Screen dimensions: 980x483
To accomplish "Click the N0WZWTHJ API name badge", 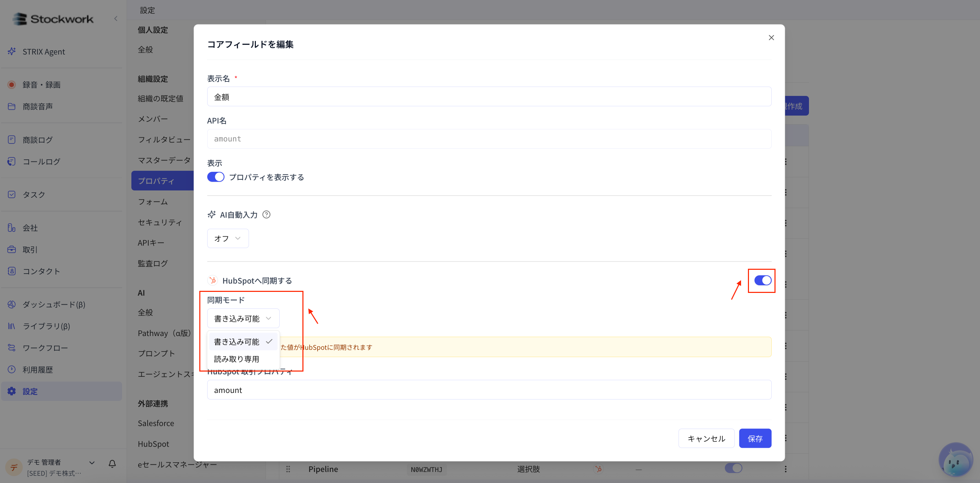I will click(426, 469).
